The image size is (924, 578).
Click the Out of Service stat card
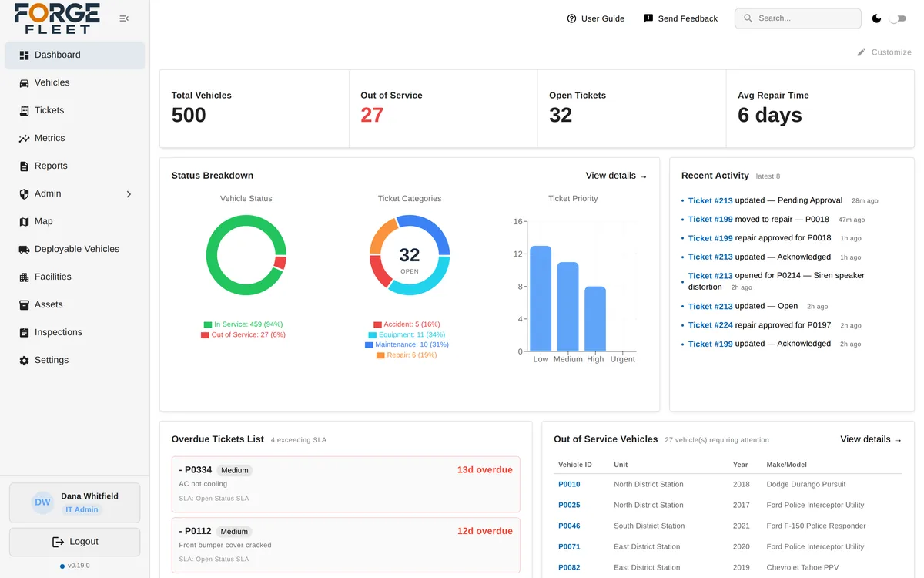(x=443, y=109)
